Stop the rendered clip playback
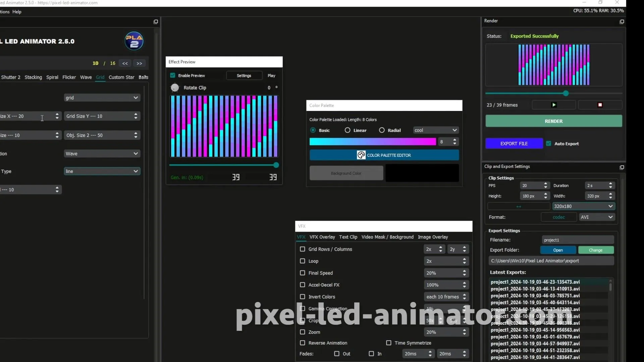Image resolution: width=644 pixels, height=362 pixels. 600,105
